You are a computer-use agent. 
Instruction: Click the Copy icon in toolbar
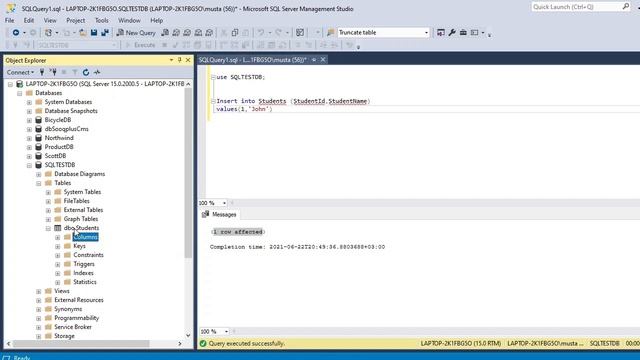(x=235, y=33)
